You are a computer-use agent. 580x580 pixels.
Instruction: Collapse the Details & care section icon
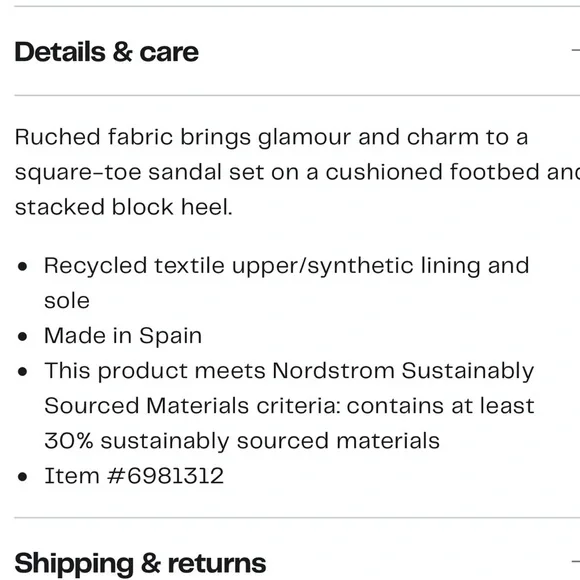tap(576, 50)
